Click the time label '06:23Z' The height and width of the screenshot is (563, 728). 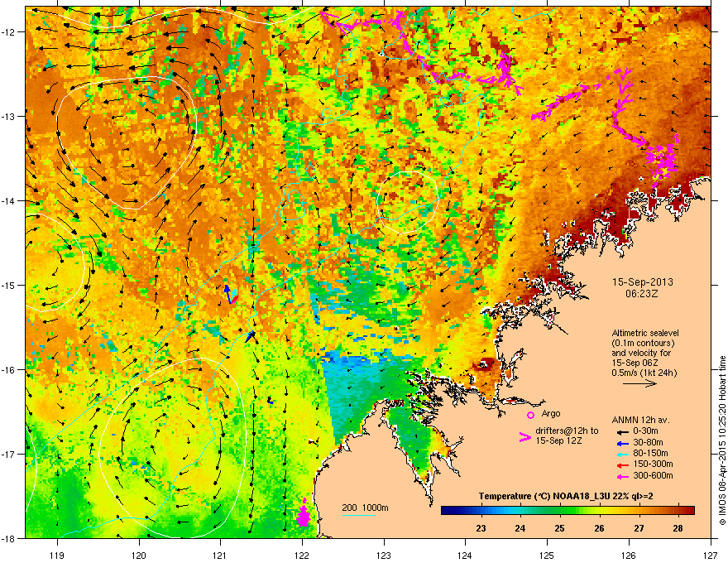point(642,294)
